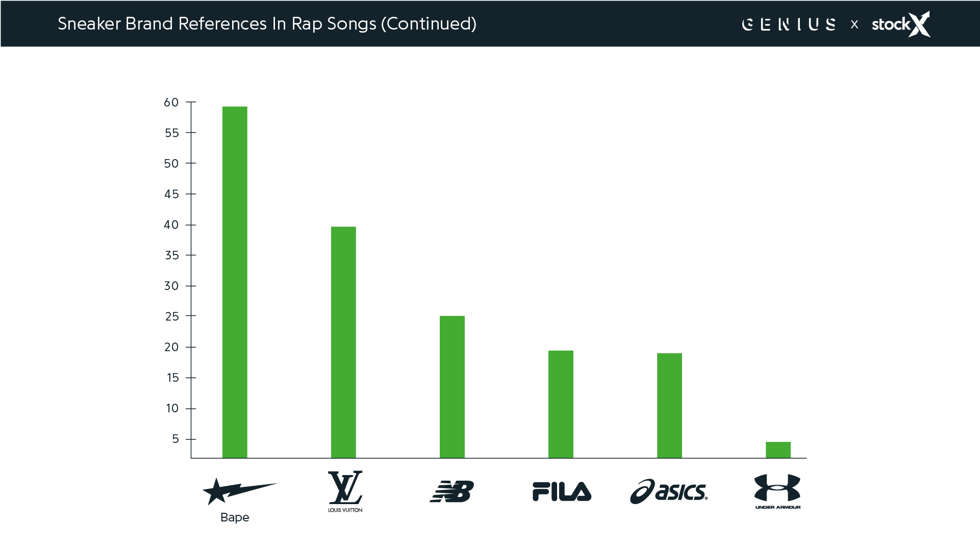
Task: Click the ASICS logo
Action: 669,492
